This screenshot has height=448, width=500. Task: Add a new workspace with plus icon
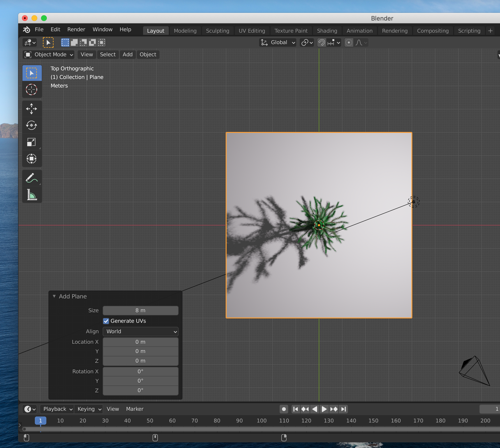point(490,31)
